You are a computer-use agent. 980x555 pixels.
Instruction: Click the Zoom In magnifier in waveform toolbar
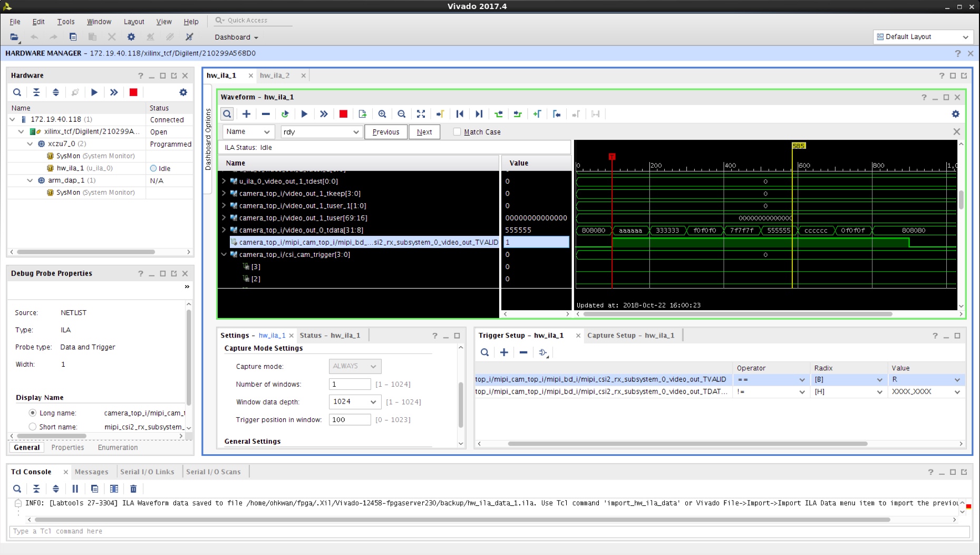382,114
